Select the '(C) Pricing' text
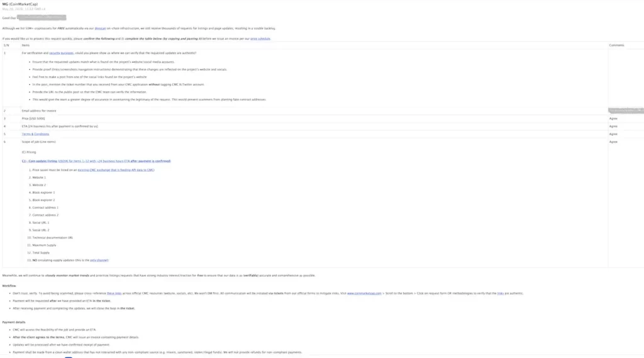The image size is (644, 358). 29,152
